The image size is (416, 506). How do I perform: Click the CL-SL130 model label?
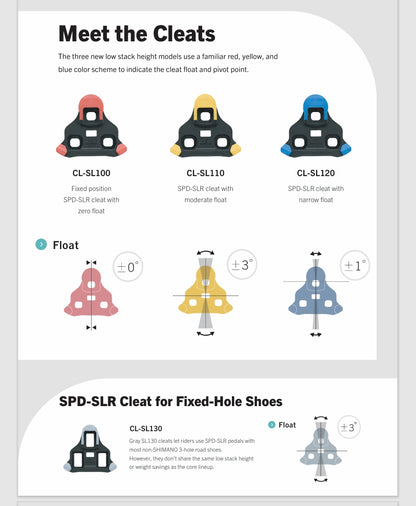(146, 428)
